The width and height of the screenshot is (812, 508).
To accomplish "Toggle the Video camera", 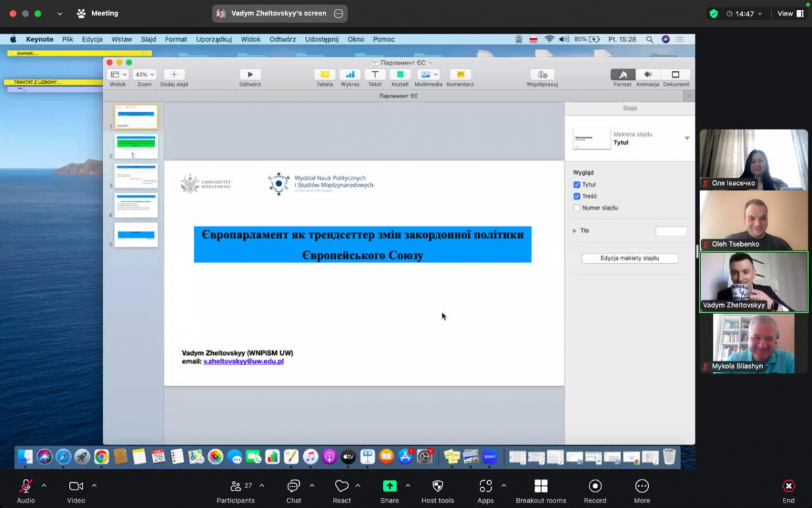I will 76,486.
